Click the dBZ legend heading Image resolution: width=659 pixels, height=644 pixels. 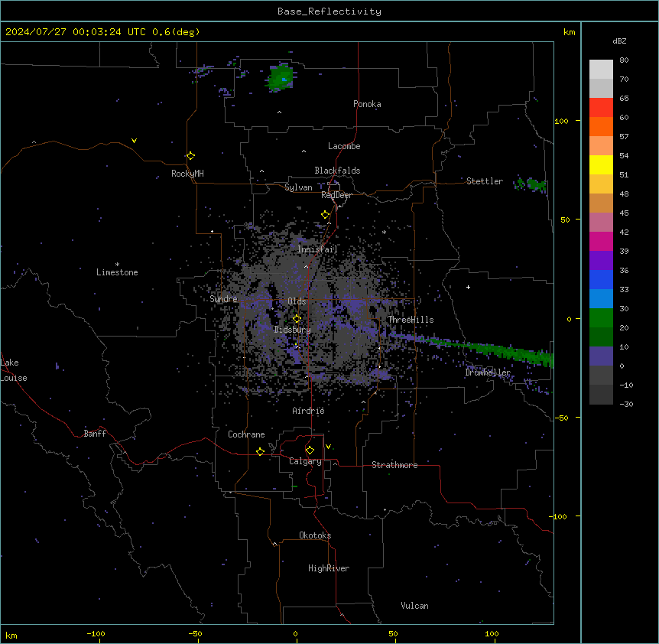(x=619, y=41)
